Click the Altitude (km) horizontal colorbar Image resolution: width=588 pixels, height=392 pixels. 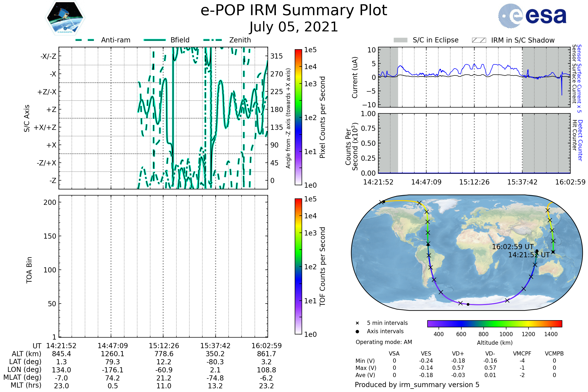(495, 324)
